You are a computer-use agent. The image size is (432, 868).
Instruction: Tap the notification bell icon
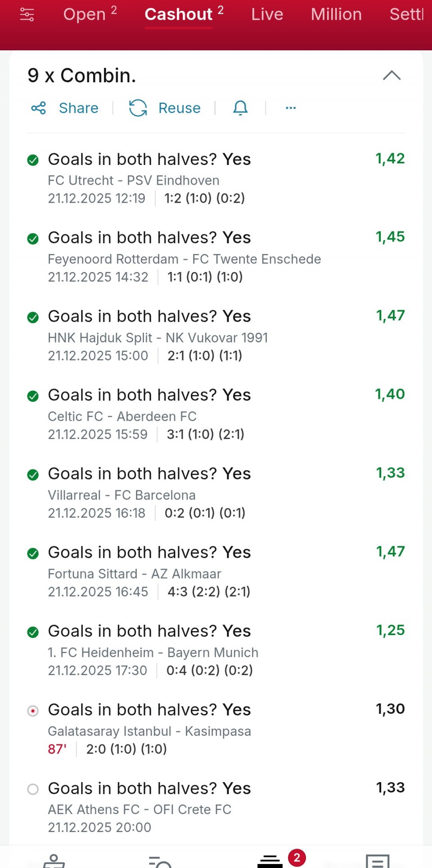coord(240,108)
